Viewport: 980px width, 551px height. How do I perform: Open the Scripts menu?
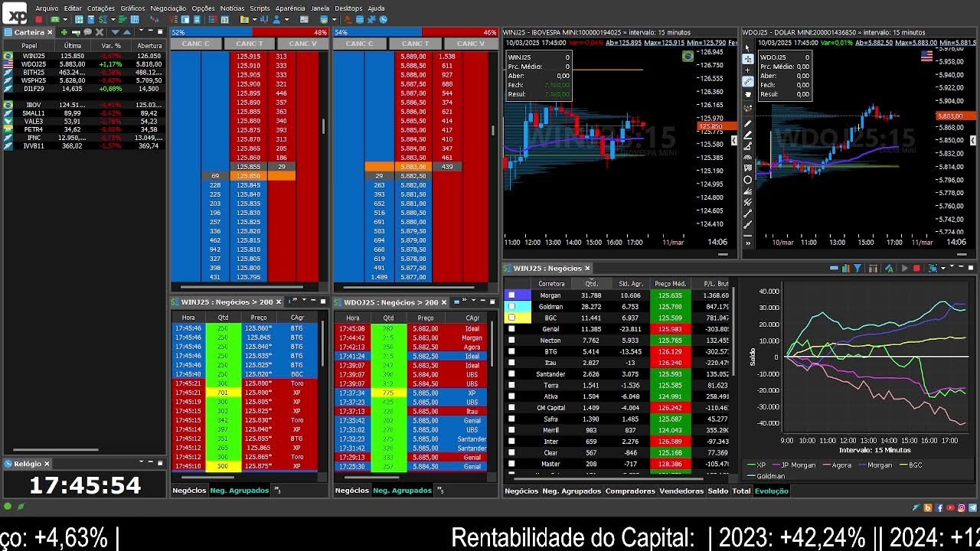coord(260,8)
